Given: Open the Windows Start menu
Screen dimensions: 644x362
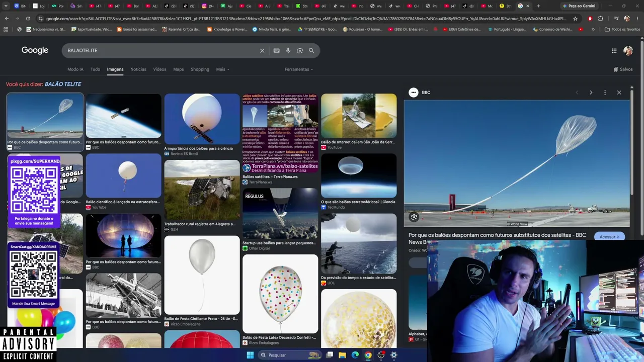Looking at the screenshot, I should [x=250, y=355].
